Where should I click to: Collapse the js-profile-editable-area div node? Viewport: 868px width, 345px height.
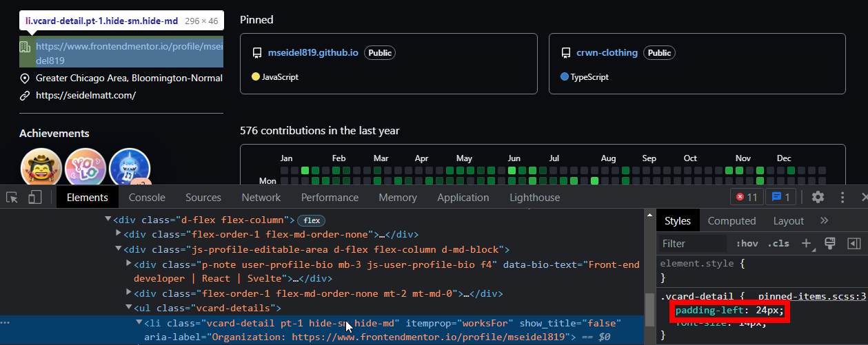[x=119, y=249]
